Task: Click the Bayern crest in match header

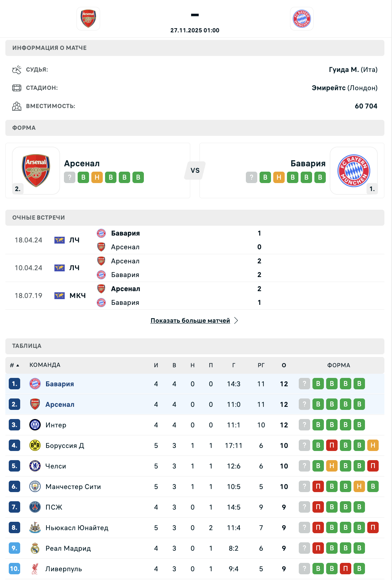Action: coord(302,19)
